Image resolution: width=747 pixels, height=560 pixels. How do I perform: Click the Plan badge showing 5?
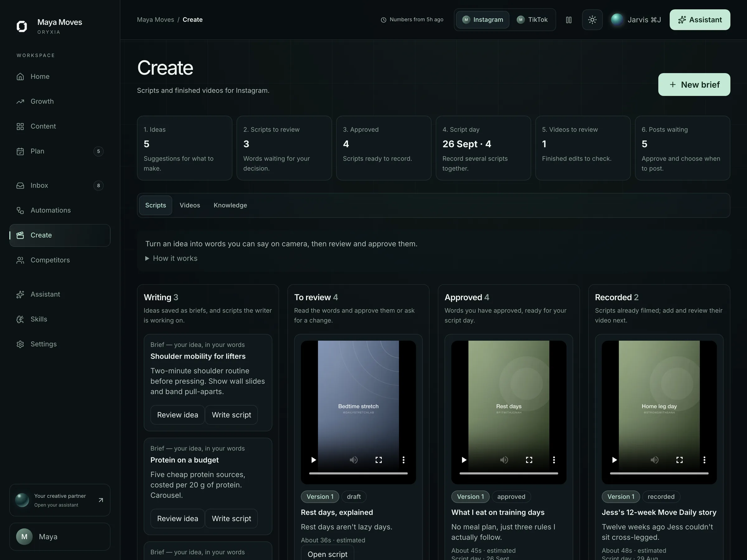98,152
